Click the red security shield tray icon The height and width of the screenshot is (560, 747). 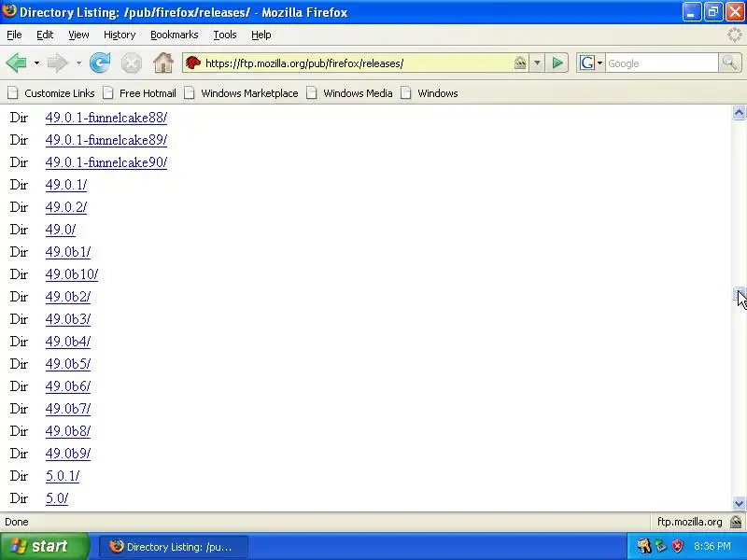(678, 546)
